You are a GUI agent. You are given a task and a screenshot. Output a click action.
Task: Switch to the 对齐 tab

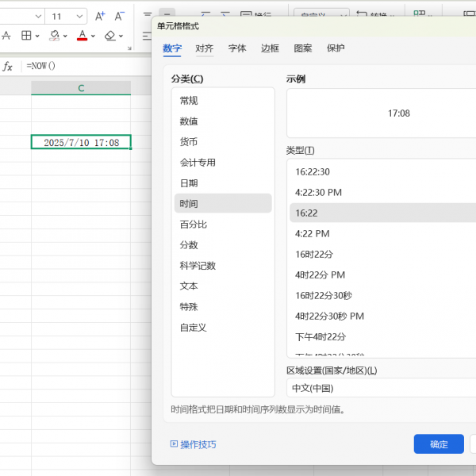205,48
